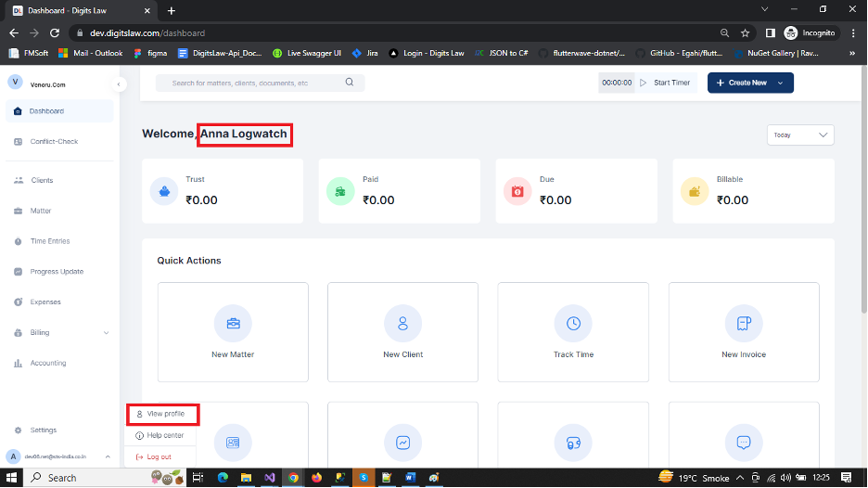
Task: Click the New Invoice receipt icon
Action: click(743, 323)
